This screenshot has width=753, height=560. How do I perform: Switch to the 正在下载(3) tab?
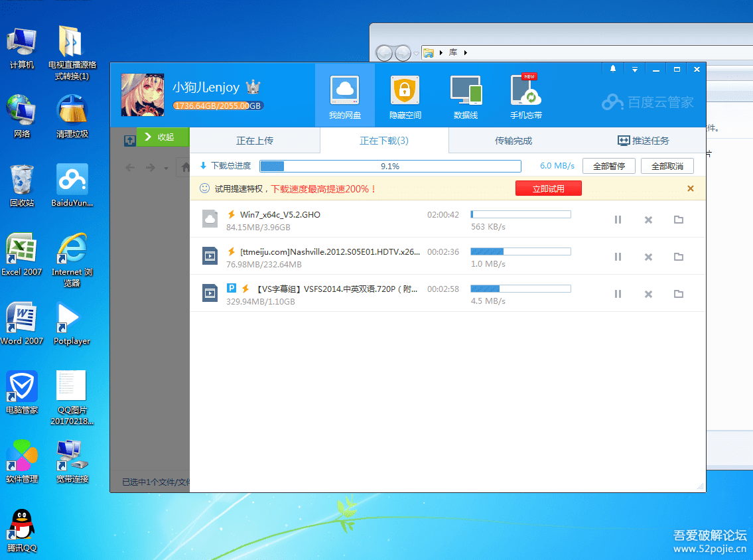tap(384, 141)
